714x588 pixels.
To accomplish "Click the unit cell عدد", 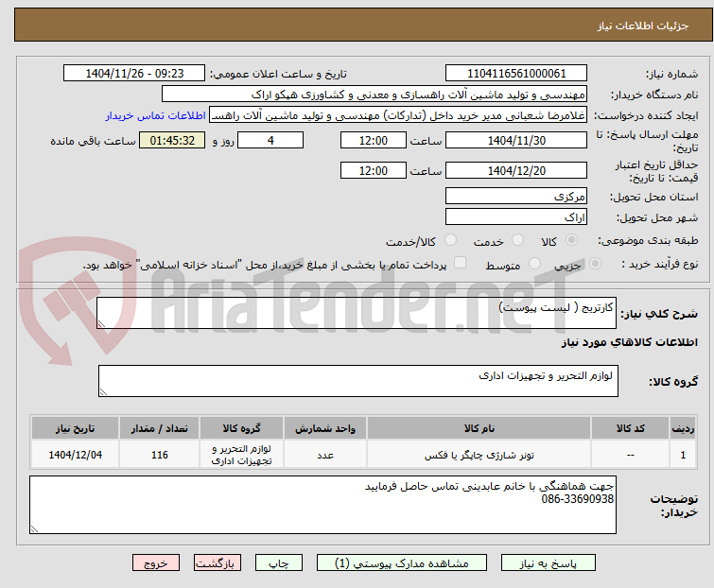I will (x=325, y=455).
